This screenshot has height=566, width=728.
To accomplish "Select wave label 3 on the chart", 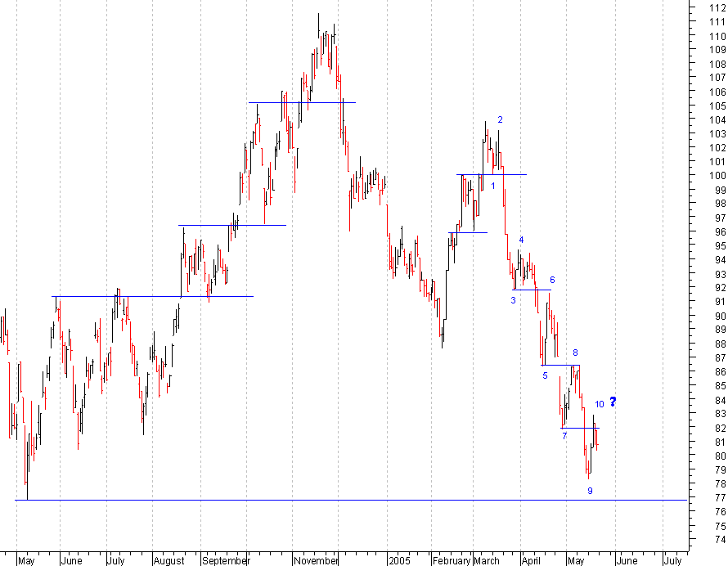I will [x=513, y=300].
